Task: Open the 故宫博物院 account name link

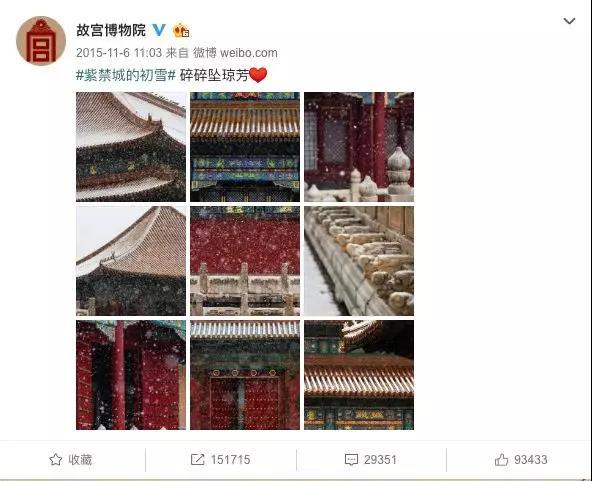Action: coord(111,30)
